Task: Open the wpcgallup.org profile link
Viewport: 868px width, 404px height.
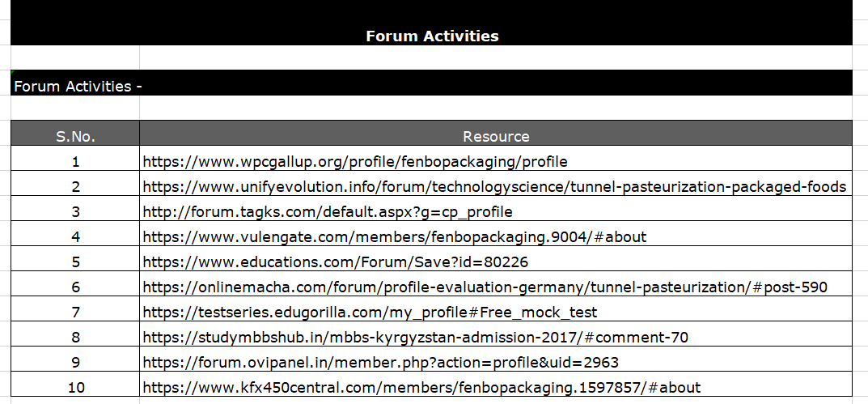Action: click(355, 162)
